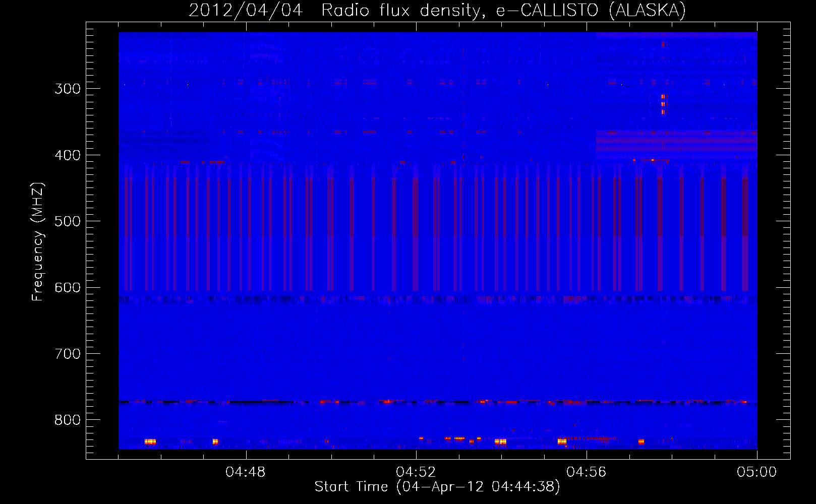This screenshot has height=504, width=816.
Task: Click the 04:52 time tick label
Action: (x=416, y=472)
